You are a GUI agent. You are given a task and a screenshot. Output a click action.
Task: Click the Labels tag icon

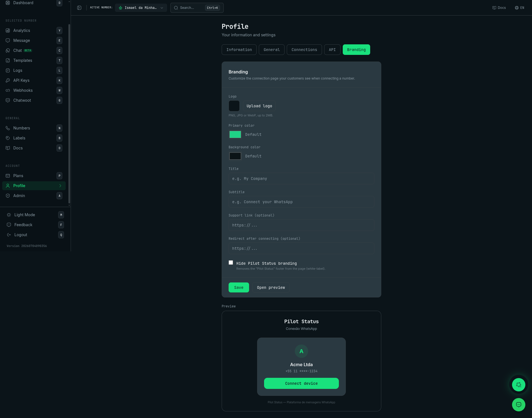pyautogui.click(x=8, y=138)
